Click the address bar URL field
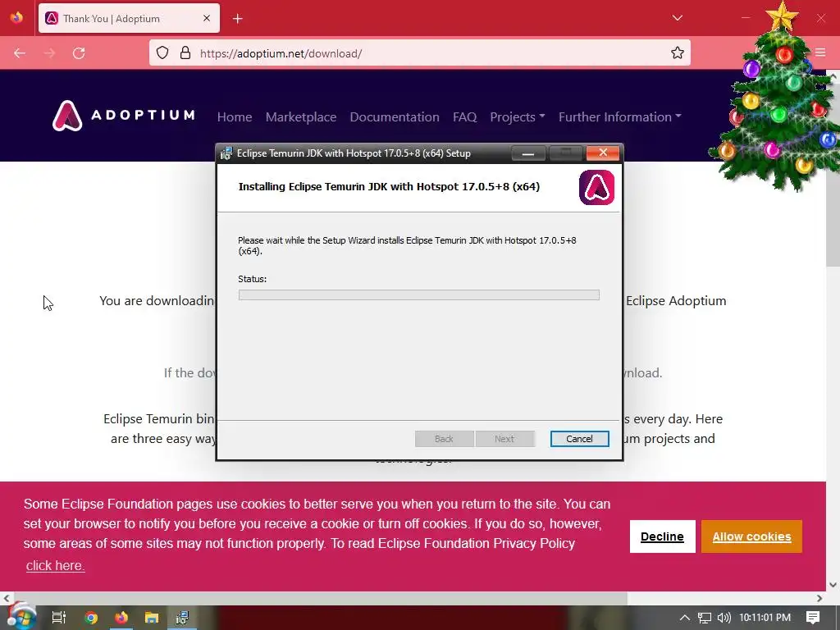The width and height of the screenshot is (840, 630). (419, 53)
